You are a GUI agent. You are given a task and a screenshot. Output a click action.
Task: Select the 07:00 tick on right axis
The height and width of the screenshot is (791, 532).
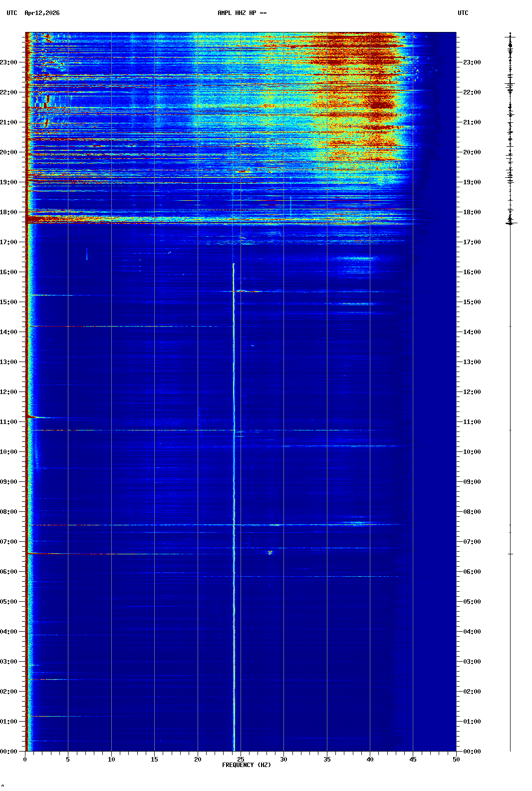click(x=472, y=542)
